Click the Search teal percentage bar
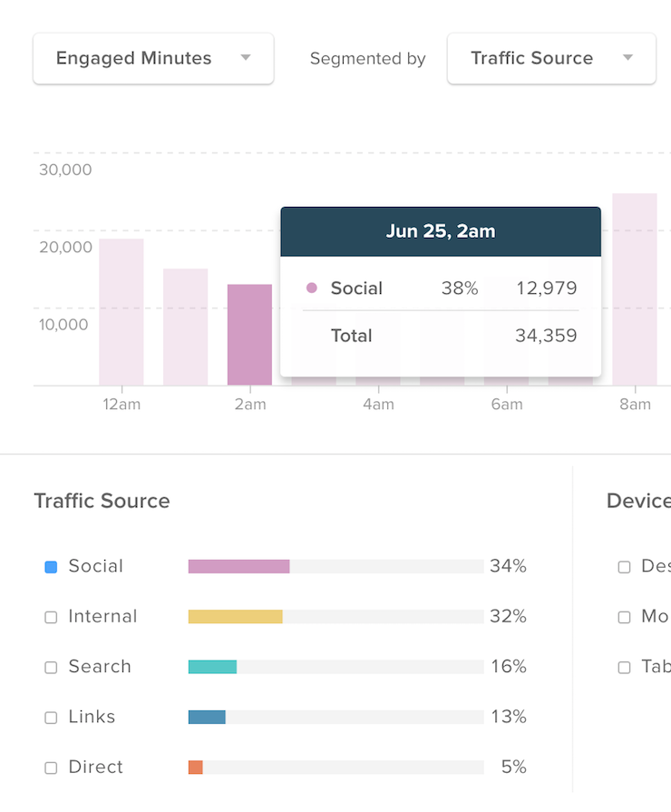The image size is (671, 812). coord(212,667)
